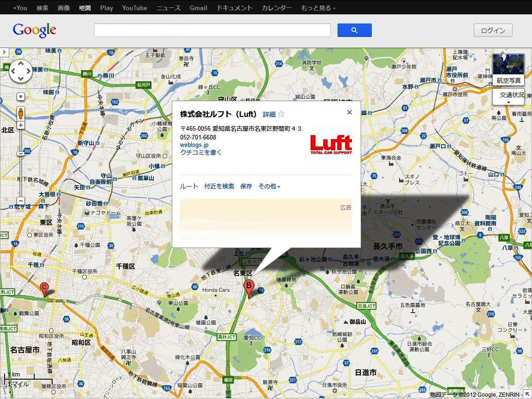Open 画像 in the top bar
Screen dimensions: 532x399
63,8
